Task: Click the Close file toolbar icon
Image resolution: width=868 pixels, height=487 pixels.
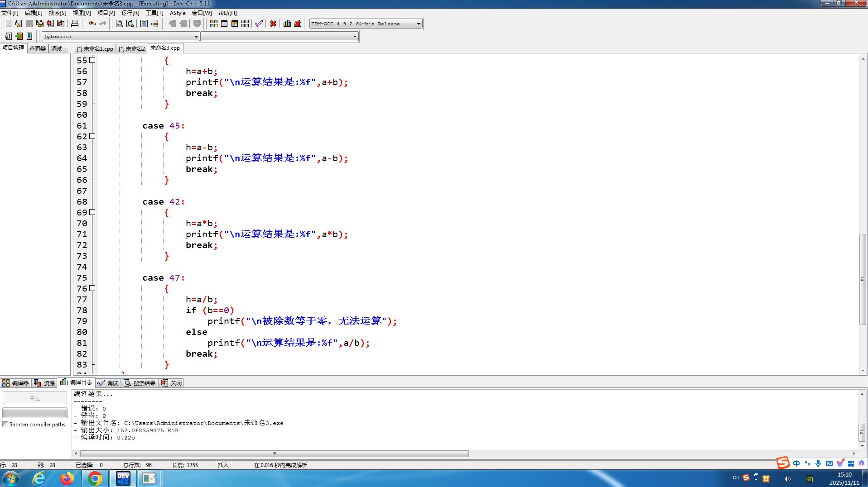Action: coord(50,24)
